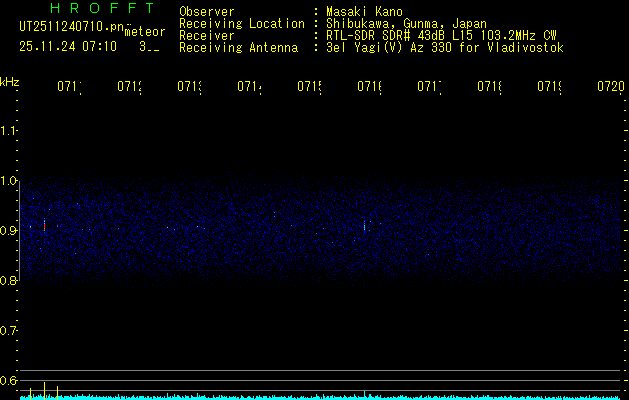Click the 1.0 kHz axis label
The image size is (629, 400).
click(8, 181)
